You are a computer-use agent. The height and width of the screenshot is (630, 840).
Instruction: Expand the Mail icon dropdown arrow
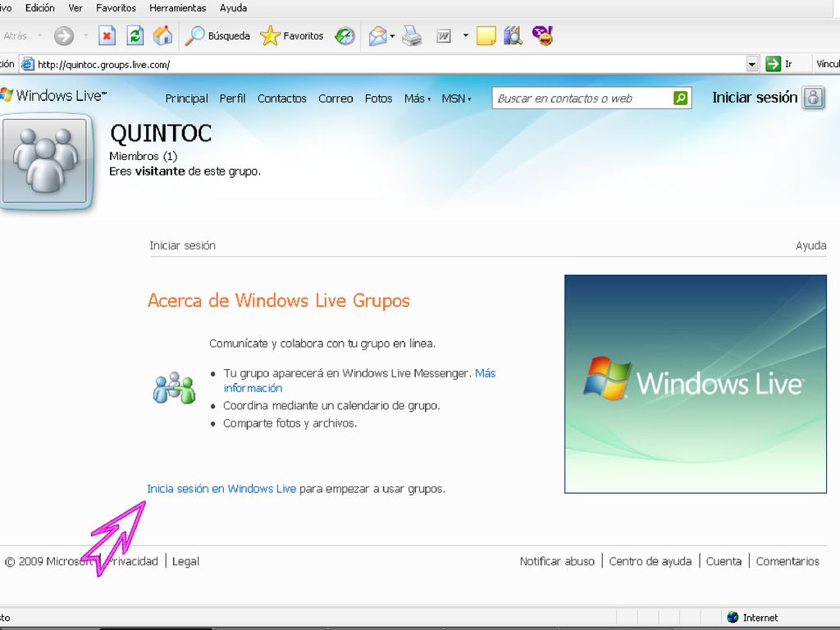[393, 36]
